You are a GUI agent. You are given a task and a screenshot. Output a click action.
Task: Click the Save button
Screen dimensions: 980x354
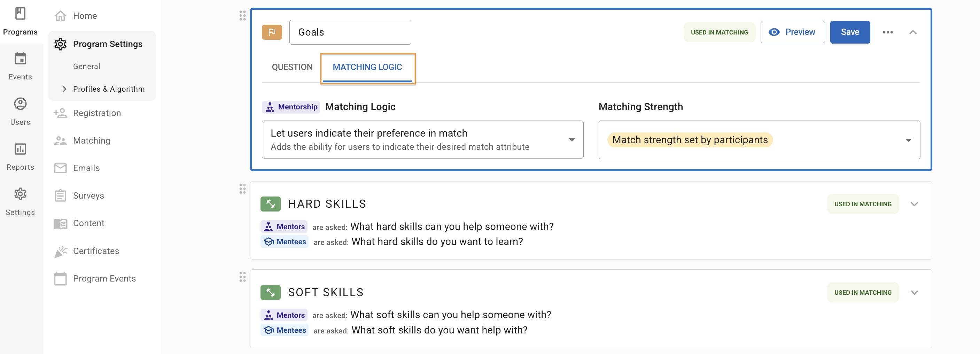(x=849, y=32)
